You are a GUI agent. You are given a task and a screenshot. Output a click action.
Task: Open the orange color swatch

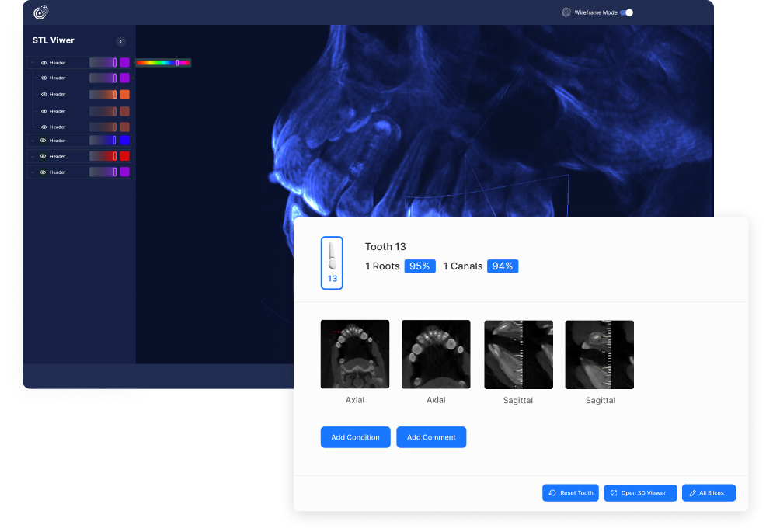pos(124,95)
